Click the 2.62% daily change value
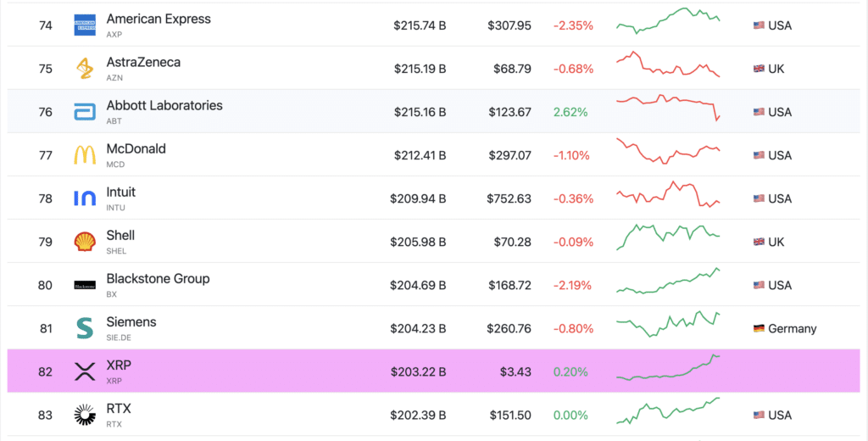The image size is (868, 441). point(570,112)
